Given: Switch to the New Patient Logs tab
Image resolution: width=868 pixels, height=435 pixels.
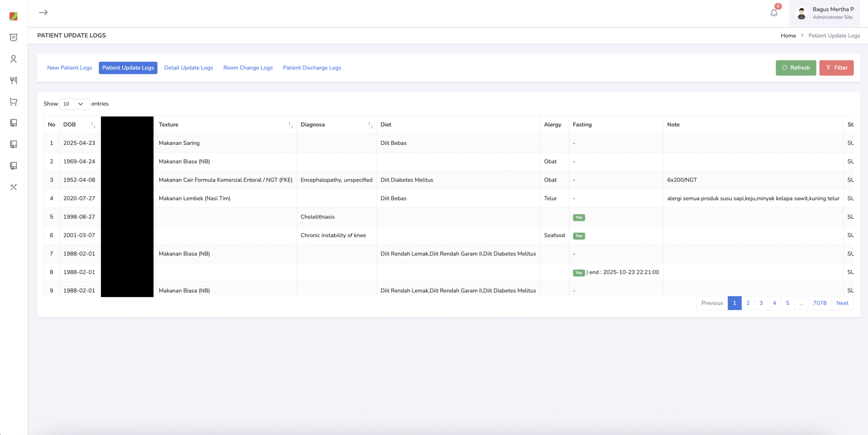Looking at the screenshot, I should 70,68.
